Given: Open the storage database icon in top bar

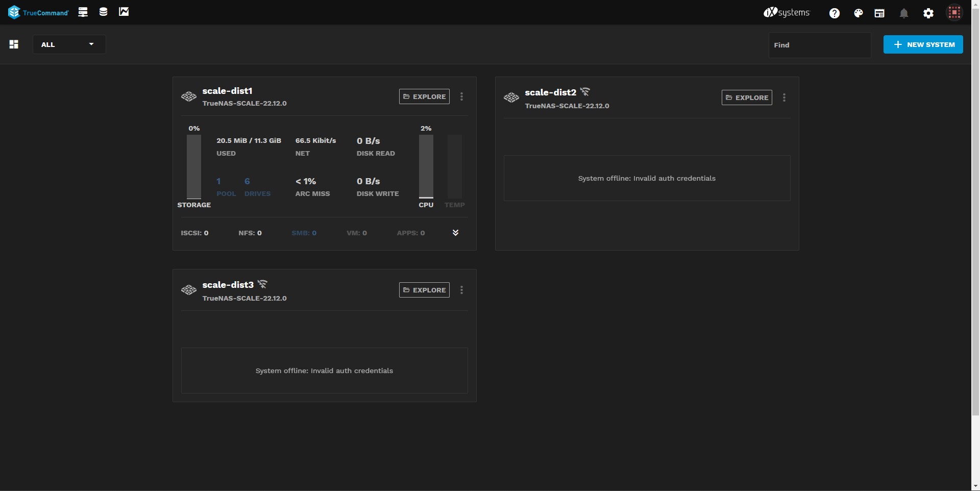Looking at the screenshot, I should tap(103, 12).
